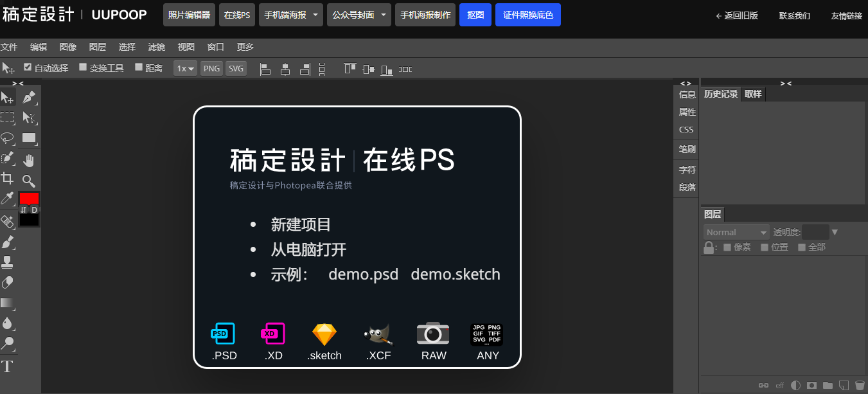
Task: Enable the 变换工具 checkbox
Action: (x=83, y=67)
